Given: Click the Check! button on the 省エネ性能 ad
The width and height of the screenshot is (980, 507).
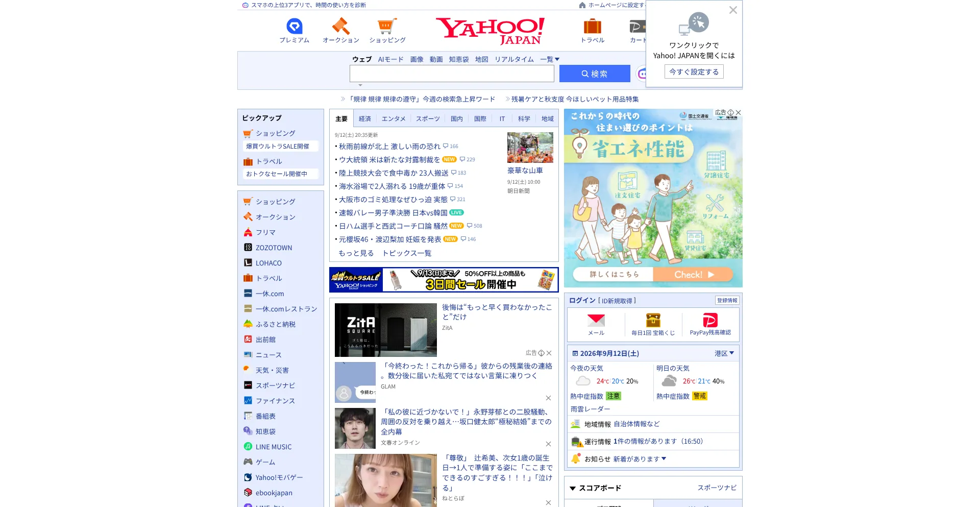Looking at the screenshot, I should (693, 275).
